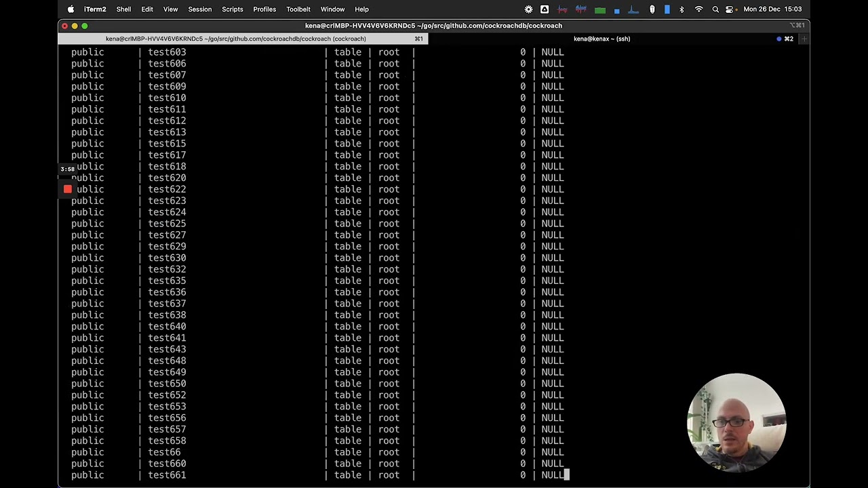Open the Edit menu
Image resolution: width=868 pixels, height=488 pixels.
tap(147, 9)
